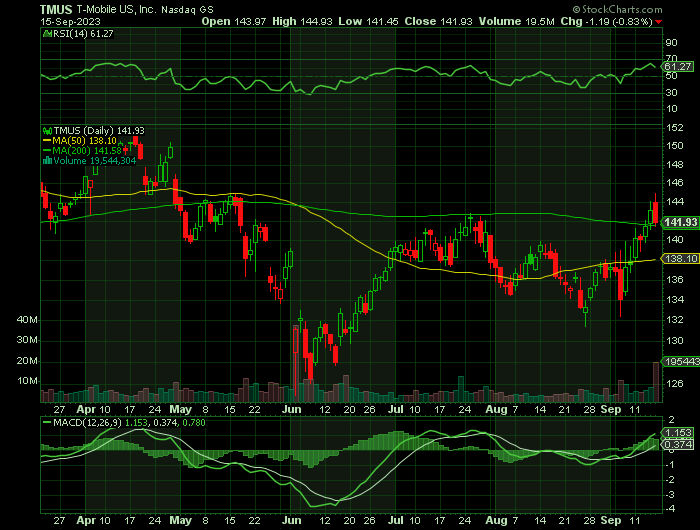Click the TMUS (Daily) candlestick legend icon
700x530 pixels.
pyautogui.click(x=45, y=130)
